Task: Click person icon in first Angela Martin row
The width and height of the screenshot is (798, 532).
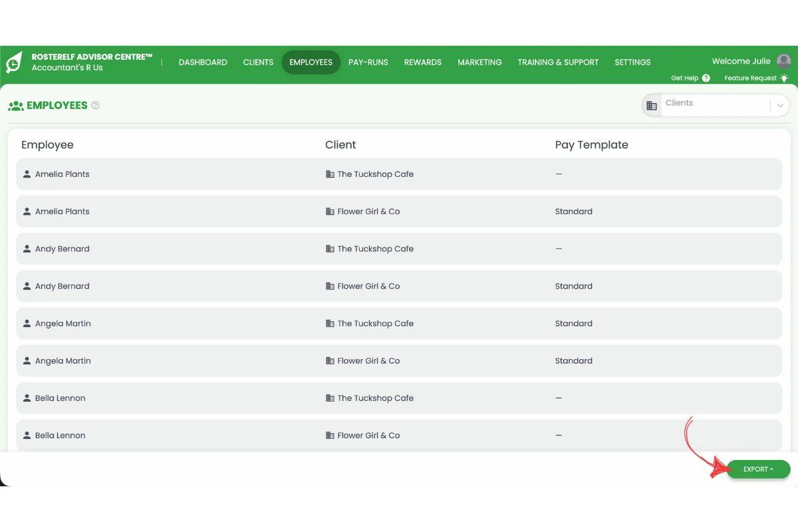Action: pyautogui.click(x=27, y=323)
